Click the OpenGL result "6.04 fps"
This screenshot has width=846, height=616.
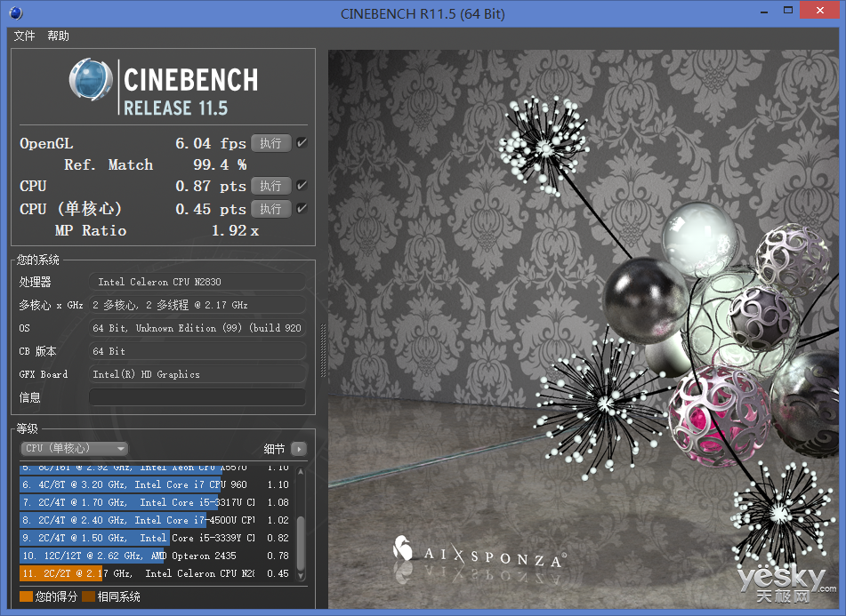(211, 143)
